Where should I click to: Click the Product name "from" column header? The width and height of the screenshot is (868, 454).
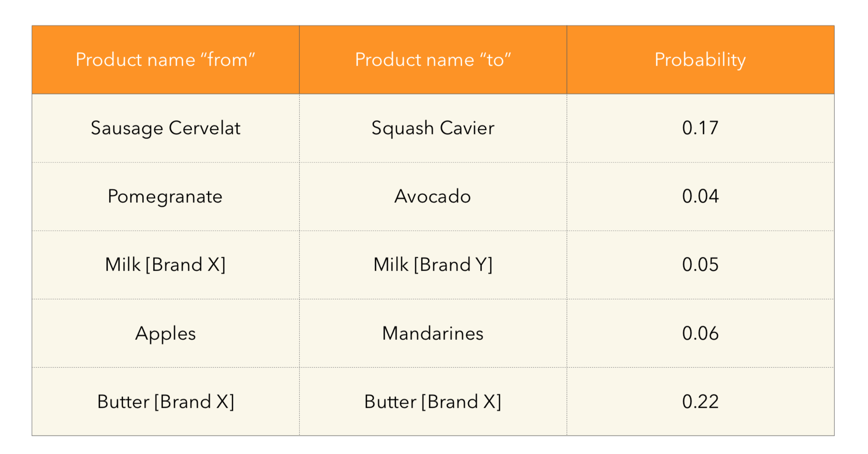pyautogui.click(x=165, y=60)
